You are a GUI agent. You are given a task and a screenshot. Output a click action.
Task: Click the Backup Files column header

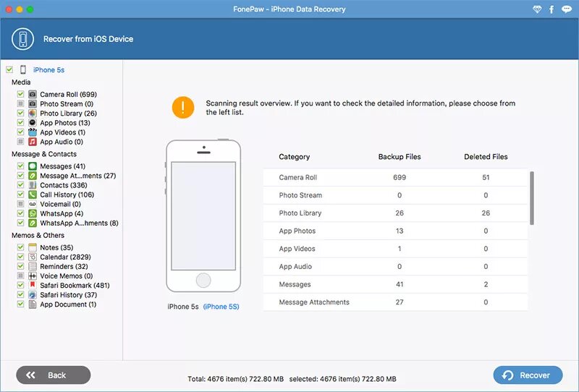point(400,157)
